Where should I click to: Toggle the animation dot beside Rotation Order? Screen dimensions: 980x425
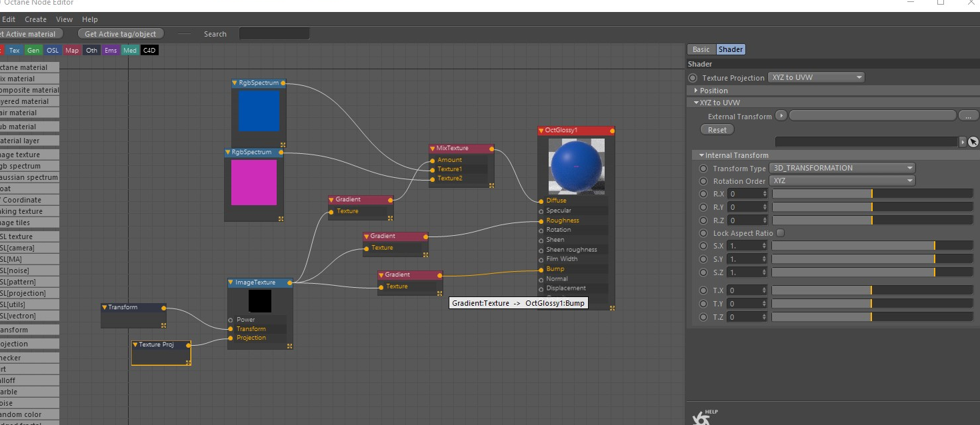[x=703, y=181]
